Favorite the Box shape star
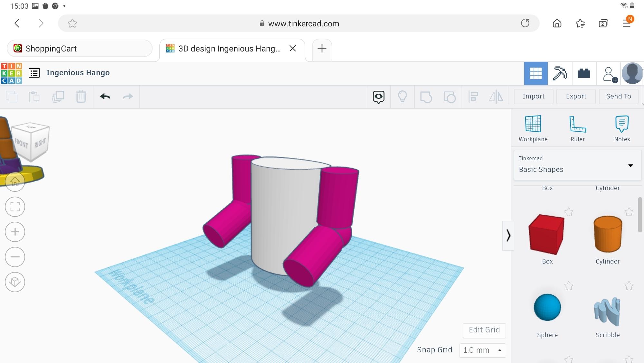The width and height of the screenshot is (644, 363). pyautogui.click(x=569, y=212)
